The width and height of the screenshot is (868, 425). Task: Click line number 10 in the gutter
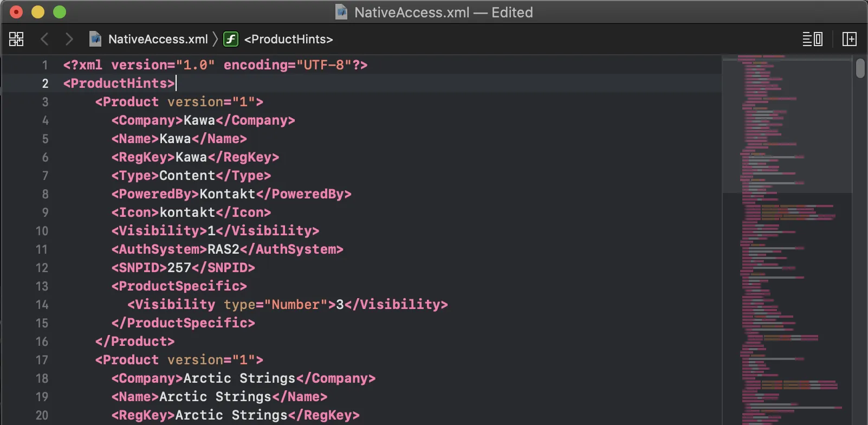click(42, 231)
